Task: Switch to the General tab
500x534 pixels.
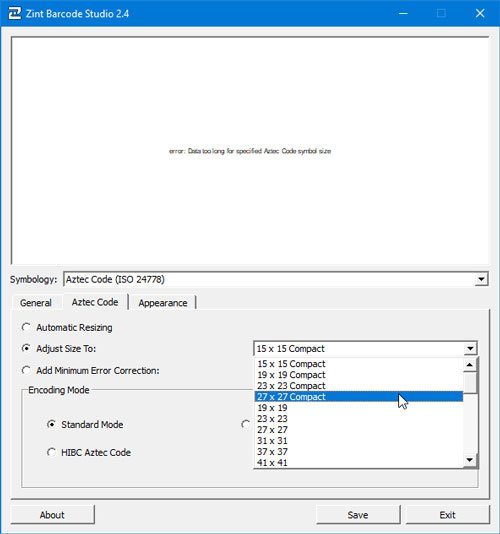Action: 36,303
